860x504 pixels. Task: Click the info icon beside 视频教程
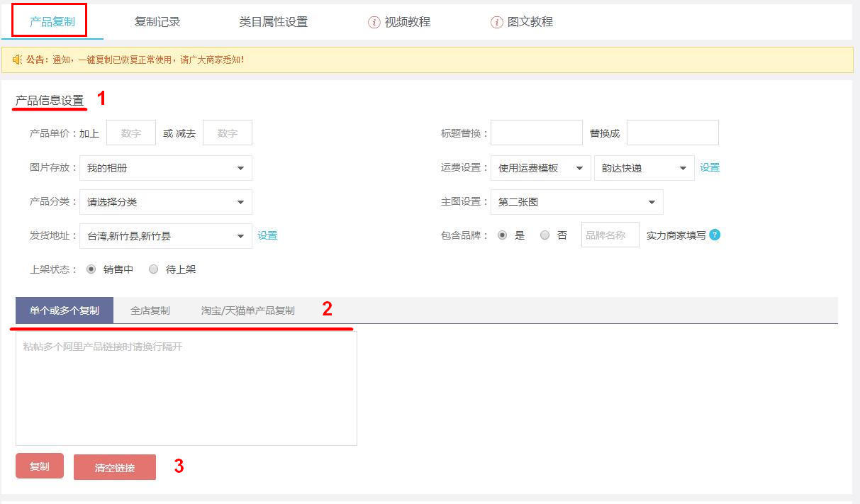(374, 22)
